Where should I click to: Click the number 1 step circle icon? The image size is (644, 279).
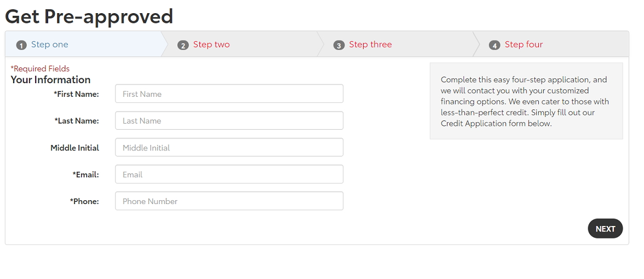[x=21, y=45]
